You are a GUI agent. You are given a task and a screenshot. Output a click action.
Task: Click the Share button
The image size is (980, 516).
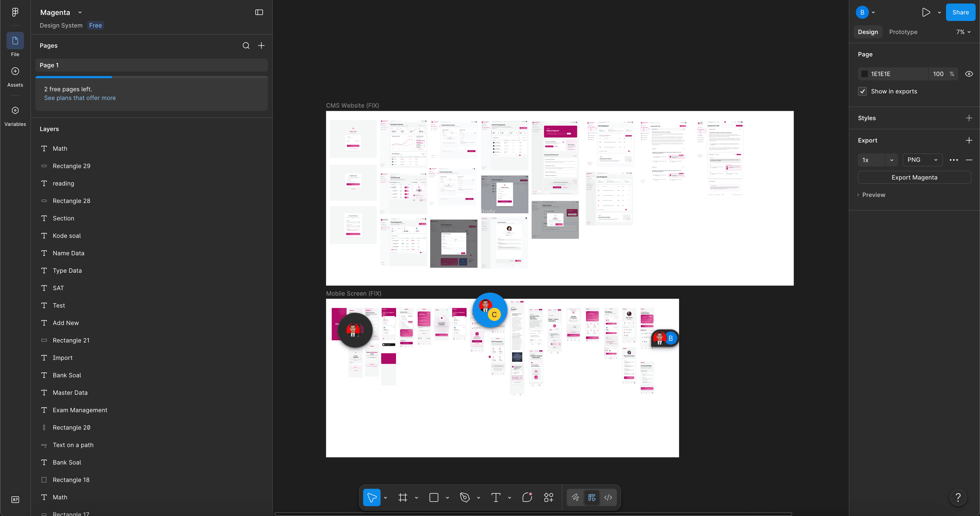pos(960,12)
